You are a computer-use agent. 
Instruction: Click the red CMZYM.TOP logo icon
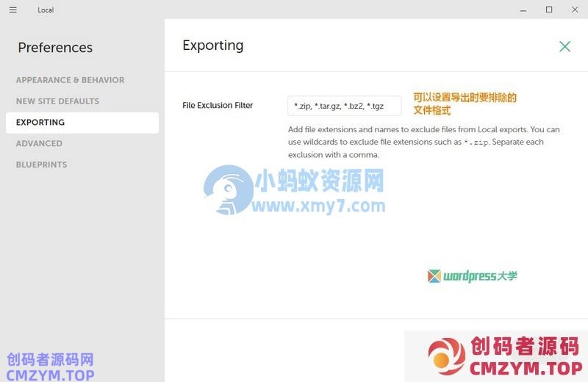click(x=447, y=355)
